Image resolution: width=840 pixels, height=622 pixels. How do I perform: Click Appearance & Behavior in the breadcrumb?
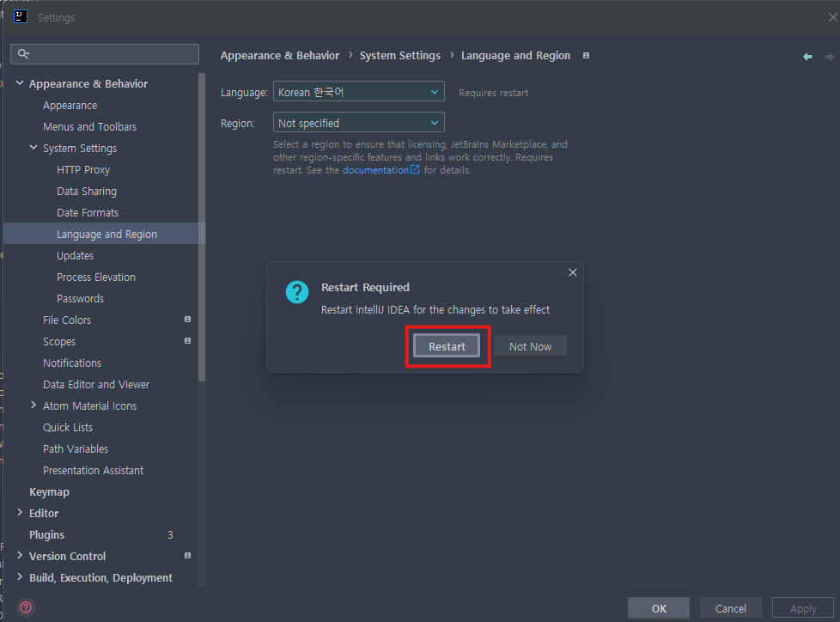[x=280, y=56]
